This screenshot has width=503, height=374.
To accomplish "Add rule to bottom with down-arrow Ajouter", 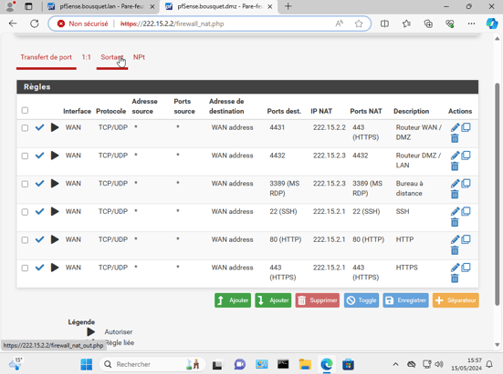I will click(273, 300).
